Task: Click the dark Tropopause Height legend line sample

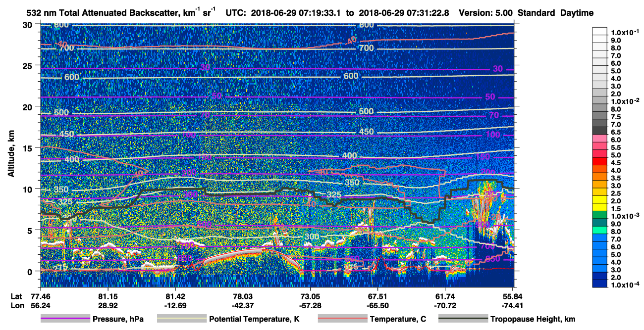Action: [x=464, y=319]
